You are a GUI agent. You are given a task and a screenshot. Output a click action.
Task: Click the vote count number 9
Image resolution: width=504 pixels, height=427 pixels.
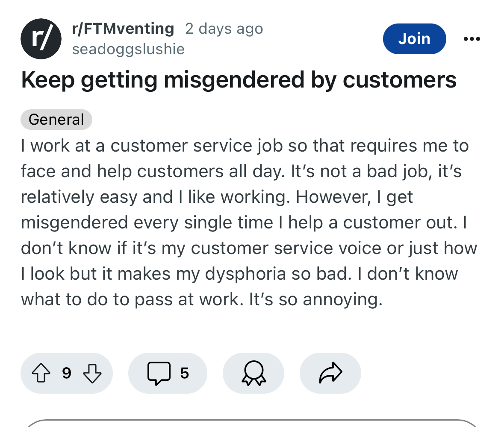tap(67, 373)
